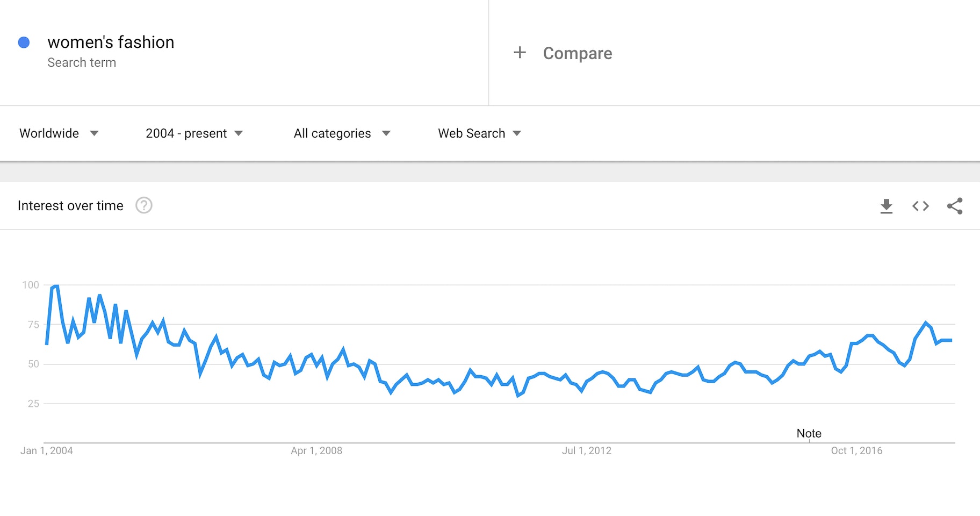Download the Interest over time data as CSV
The image size is (980, 516).
coord(886,206)
